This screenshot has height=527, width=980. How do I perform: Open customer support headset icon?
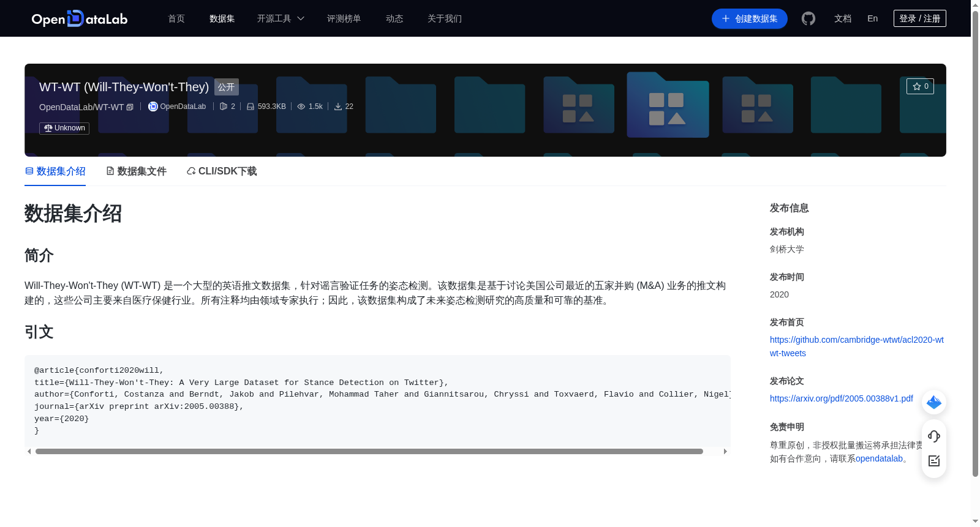click(934, 436)
